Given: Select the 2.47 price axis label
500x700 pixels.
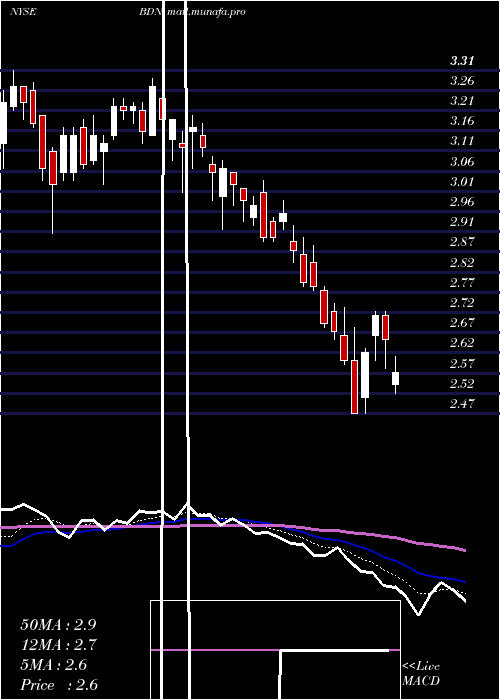Looking at the screenshot, I should (x=462, y=404).
